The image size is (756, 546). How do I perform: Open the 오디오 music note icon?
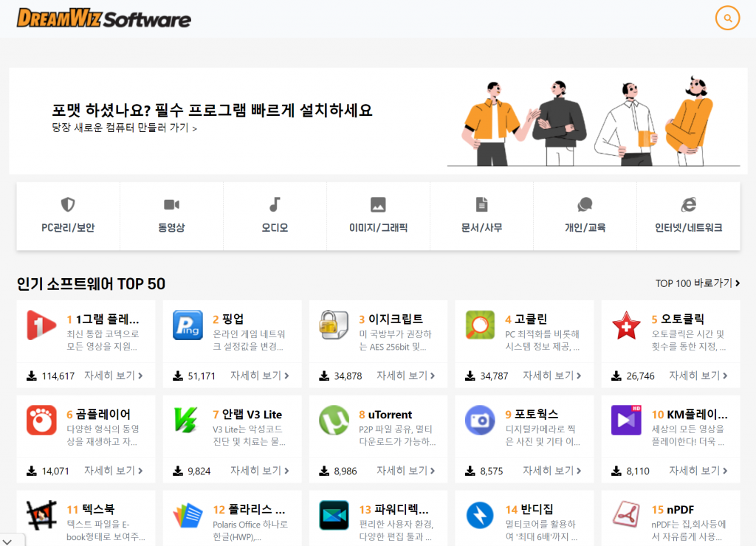(x=275, y=205)
